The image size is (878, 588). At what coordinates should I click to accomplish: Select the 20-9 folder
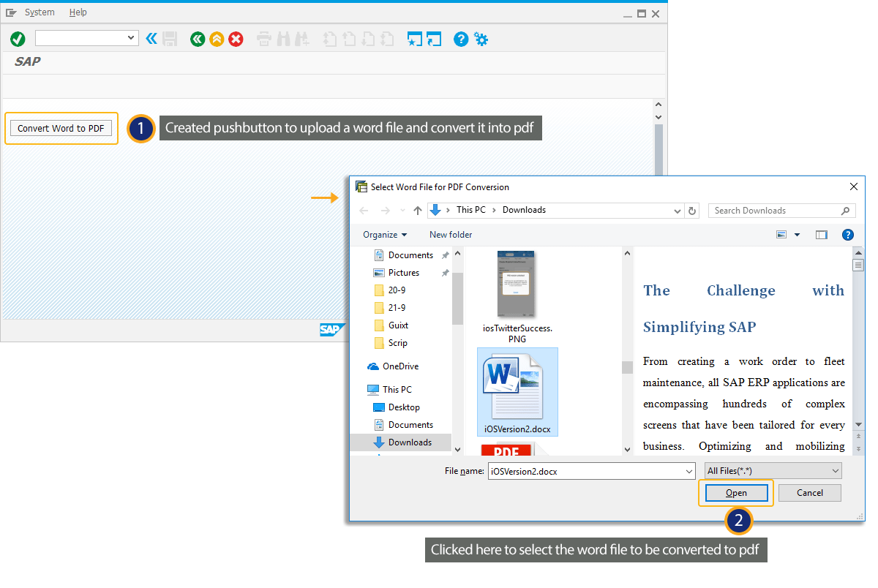point(397,290)
